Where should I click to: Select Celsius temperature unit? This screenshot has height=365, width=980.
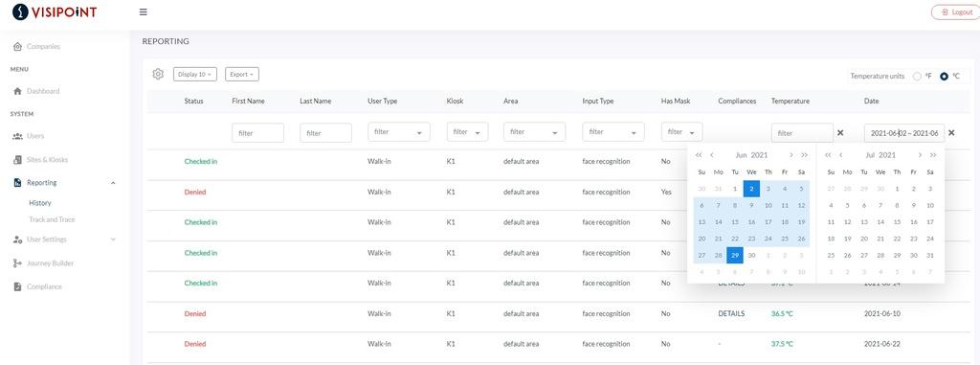(944, 77)
